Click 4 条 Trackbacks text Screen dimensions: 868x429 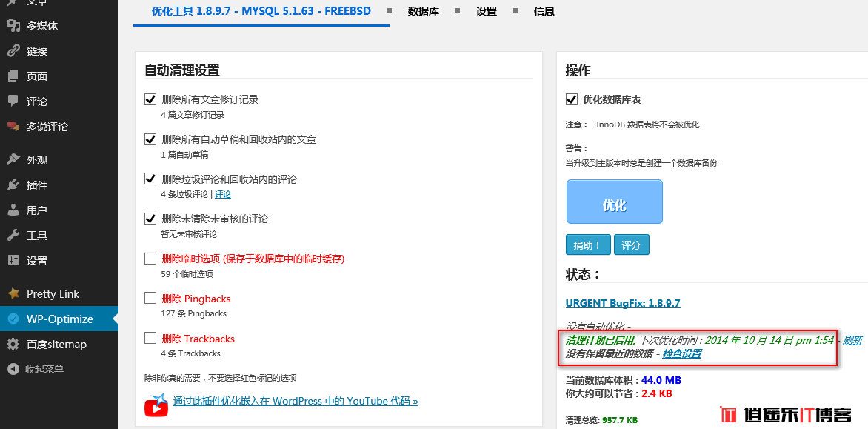point(190,353)
